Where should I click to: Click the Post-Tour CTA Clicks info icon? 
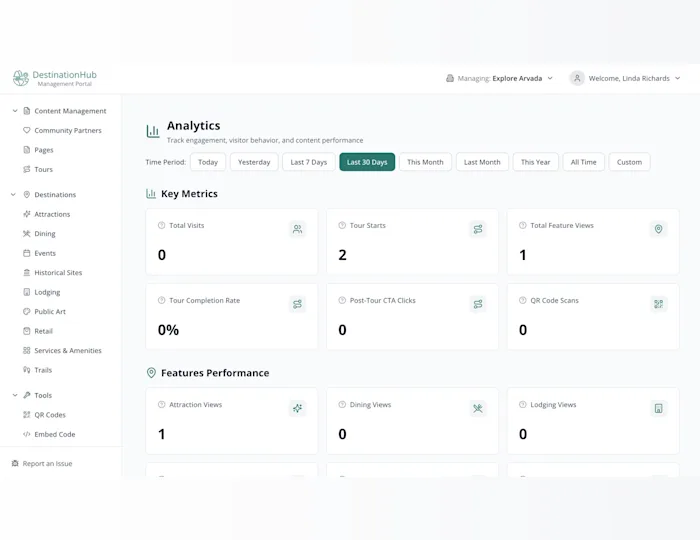tap(342, 300)
